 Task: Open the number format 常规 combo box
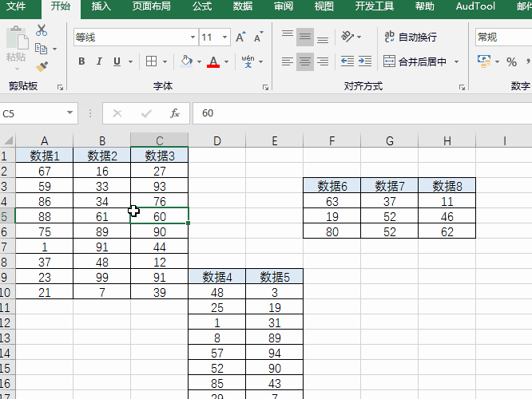[x=503, y=37]
